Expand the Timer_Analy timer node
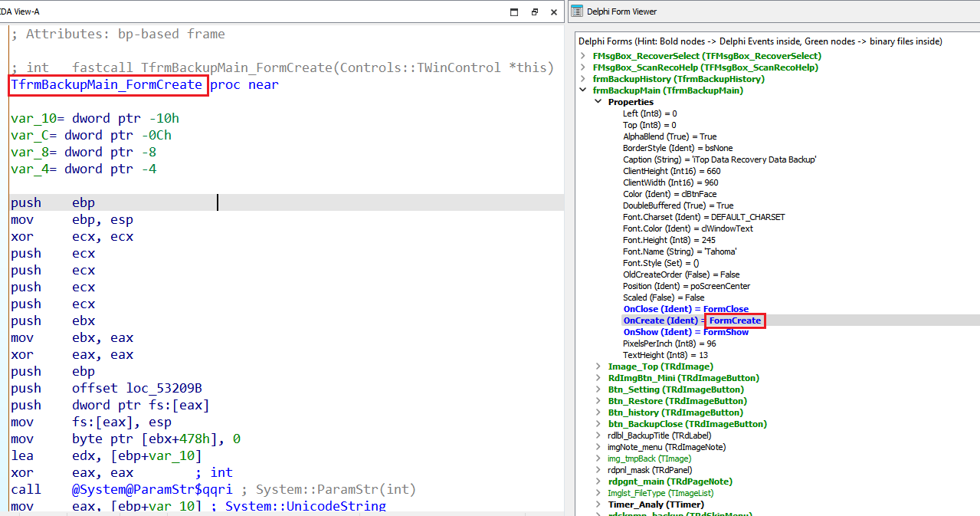980x516 pixels. [598, 504]
